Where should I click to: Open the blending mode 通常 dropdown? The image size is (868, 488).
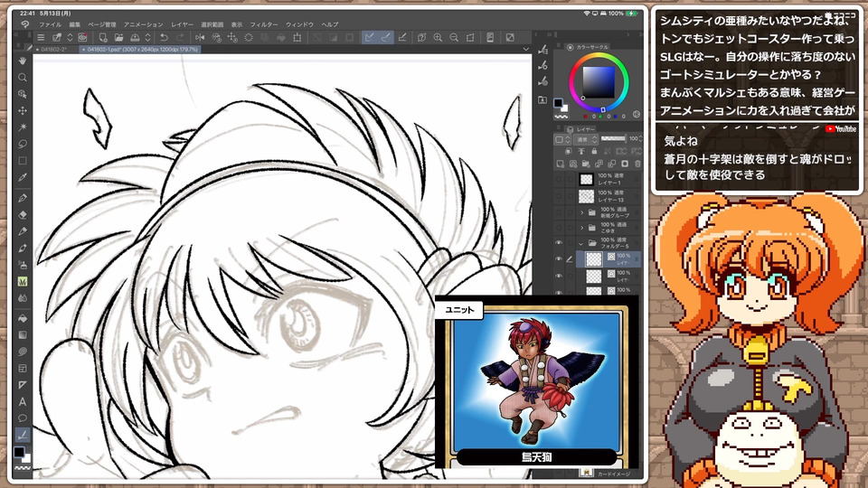[586, 139]
